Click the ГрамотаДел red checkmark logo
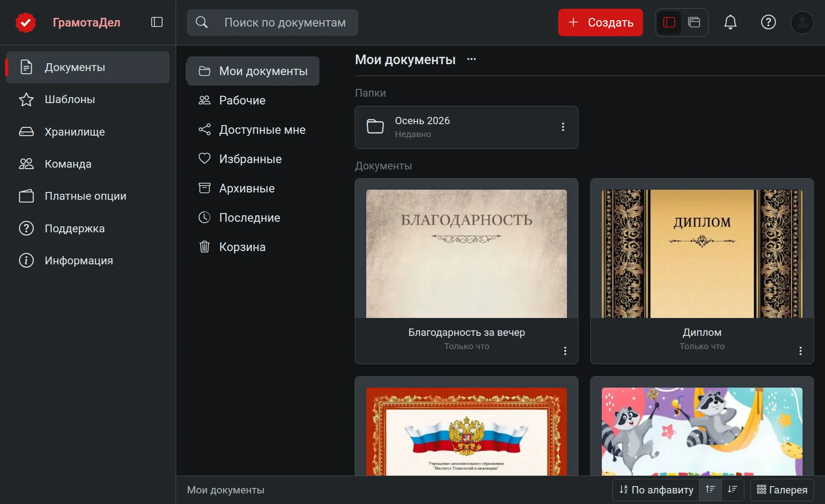825x504 pixels. (x=26, y=22)
